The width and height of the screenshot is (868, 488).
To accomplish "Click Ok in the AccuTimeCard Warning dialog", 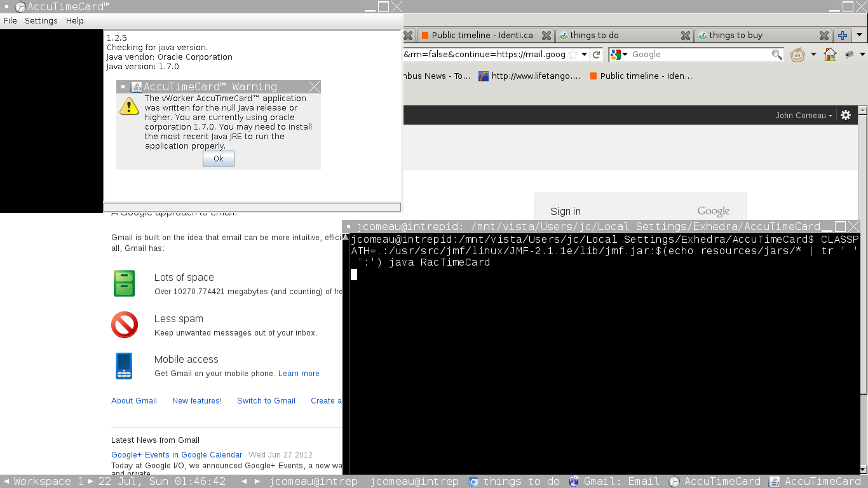I will (x=219, y=158).
